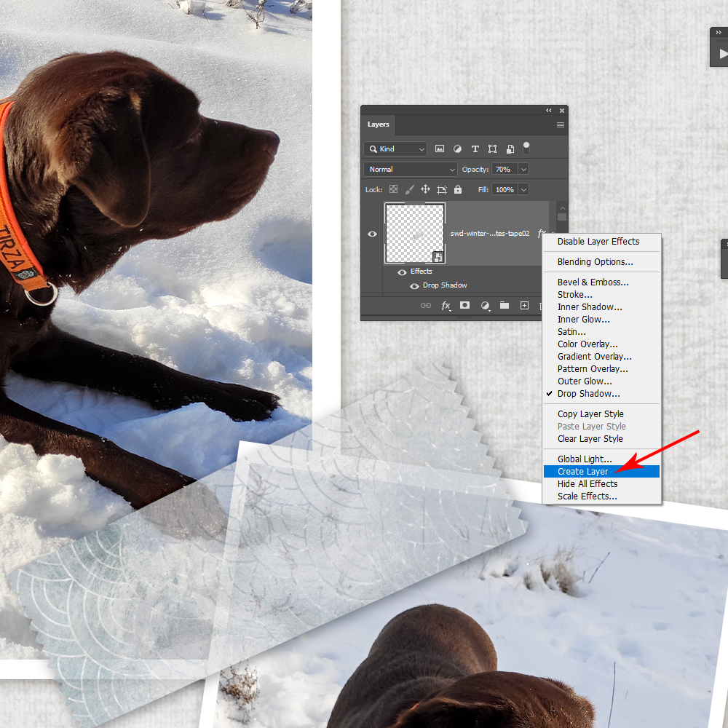728x728 pixels.
Task: Lock transparent pixels in Layers panel
Action: point(393,189)
